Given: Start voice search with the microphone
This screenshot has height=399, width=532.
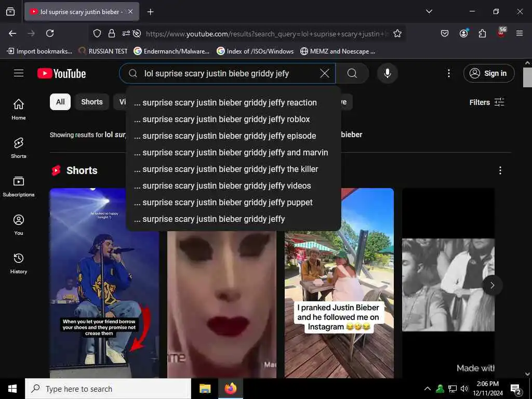Looking at the screenshot, I should click(x=387, y=73).
